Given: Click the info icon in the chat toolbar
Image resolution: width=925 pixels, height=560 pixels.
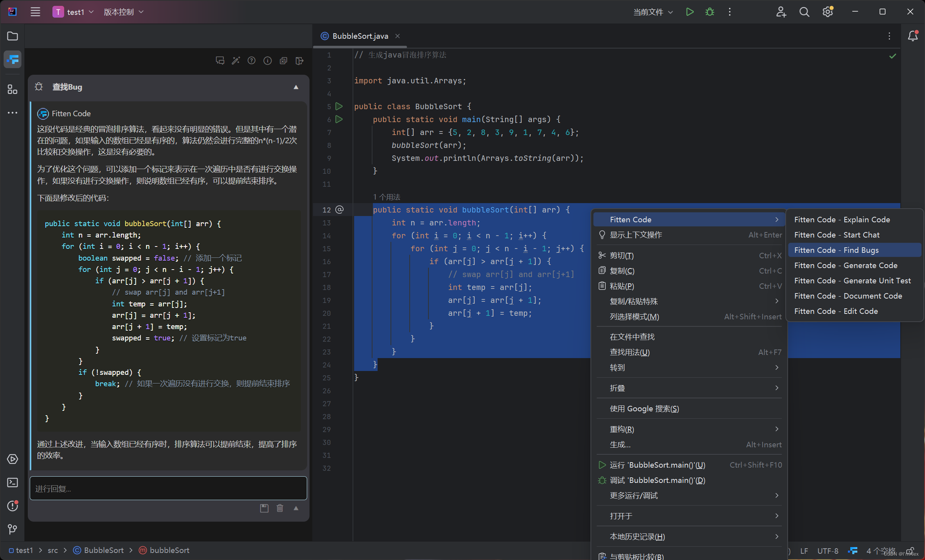Looking at the screenshot, I should point(268,61).
